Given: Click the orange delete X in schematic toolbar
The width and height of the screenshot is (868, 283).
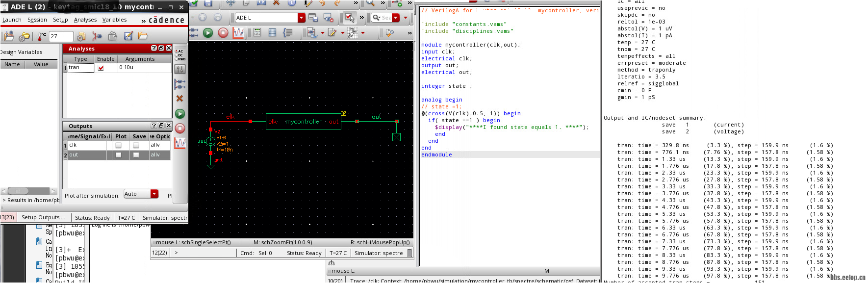Looking at the screenshot, I should (276, 2).
